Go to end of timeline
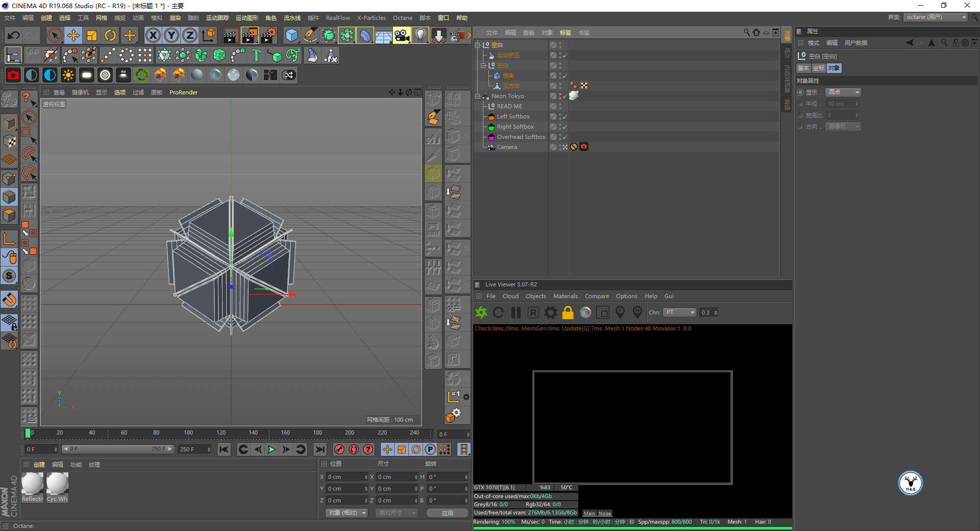This screenshot has height=531, width=980. [x=320, y=449]
